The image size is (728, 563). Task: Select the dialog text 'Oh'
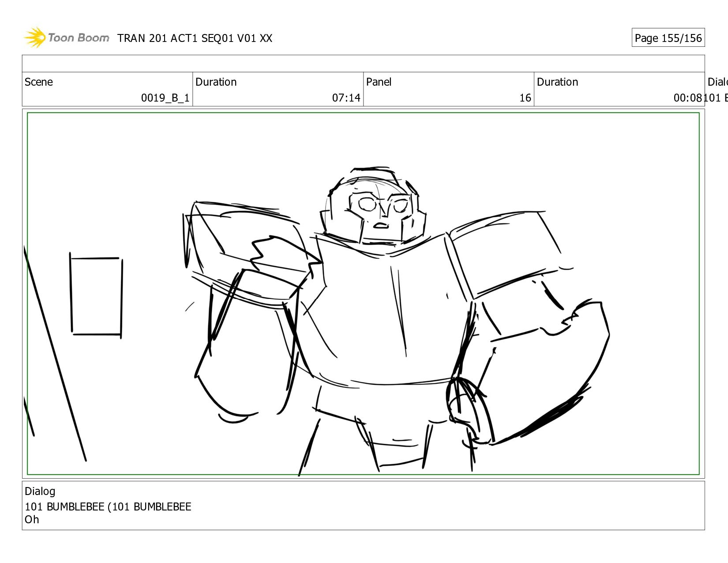pos(32,520)
